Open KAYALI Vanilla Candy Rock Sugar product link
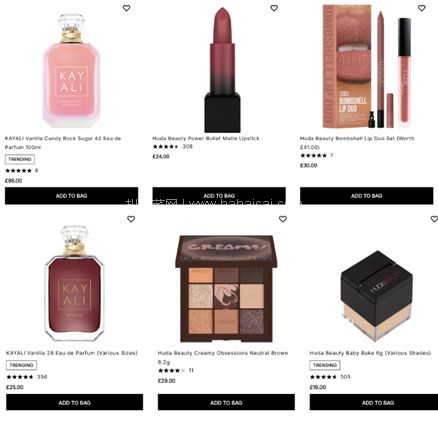Viewport: 438px width, 430px height. pyautogui.click(x=63, y=143)
